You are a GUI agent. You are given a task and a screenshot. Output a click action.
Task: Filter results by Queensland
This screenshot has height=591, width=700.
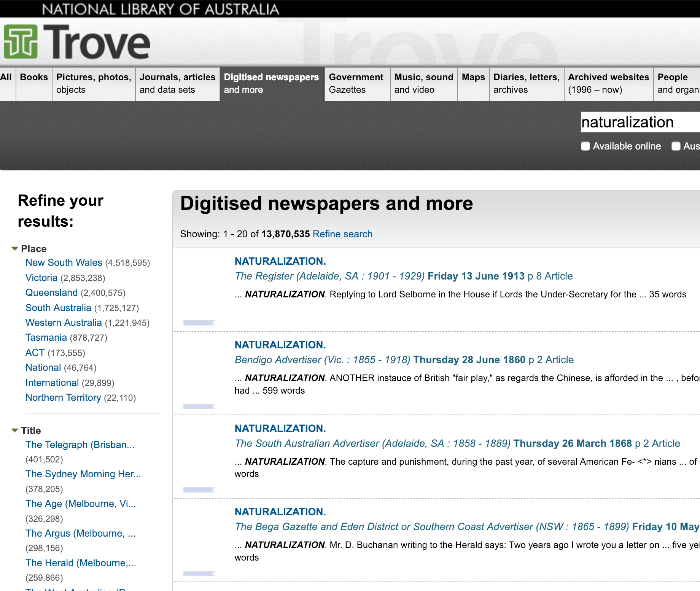pos(51,292)
